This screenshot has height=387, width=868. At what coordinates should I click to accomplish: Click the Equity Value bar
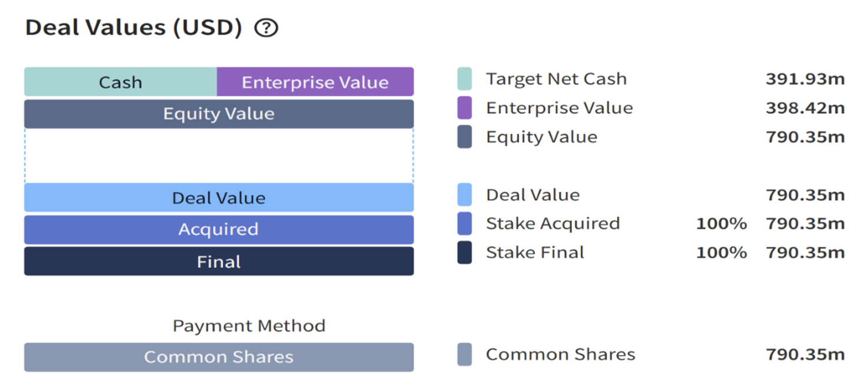[219, 114]
